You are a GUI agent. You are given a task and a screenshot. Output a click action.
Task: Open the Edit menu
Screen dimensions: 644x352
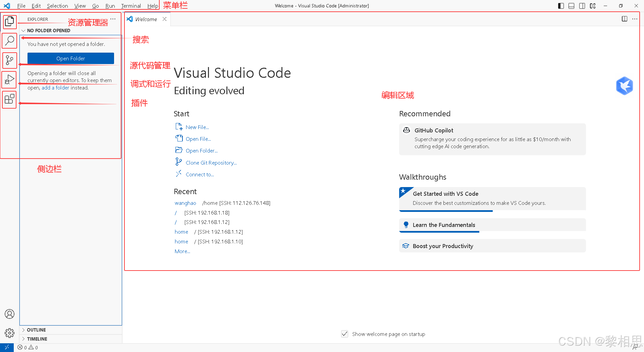point(36,6)
